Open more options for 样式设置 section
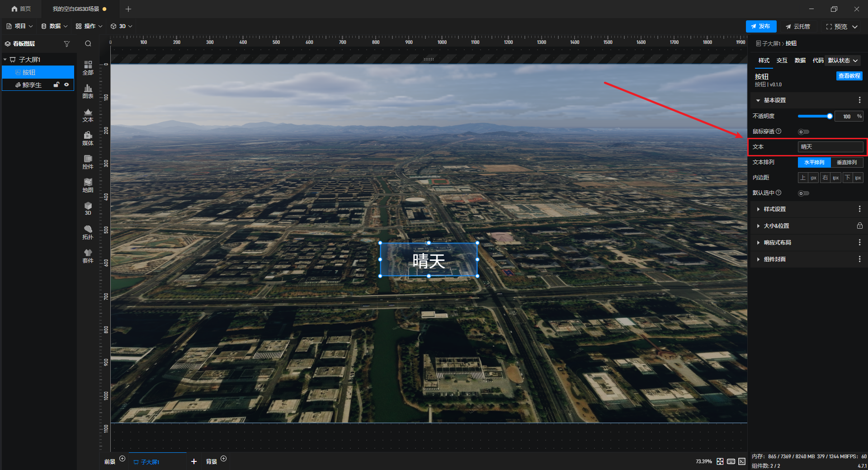Viewport: 868px width, 470px height. click(x=860, y=209)
